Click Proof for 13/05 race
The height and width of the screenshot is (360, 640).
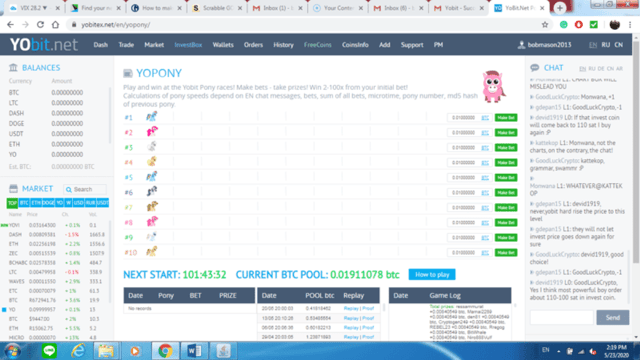pyautogui.click(x=368, y=318)
